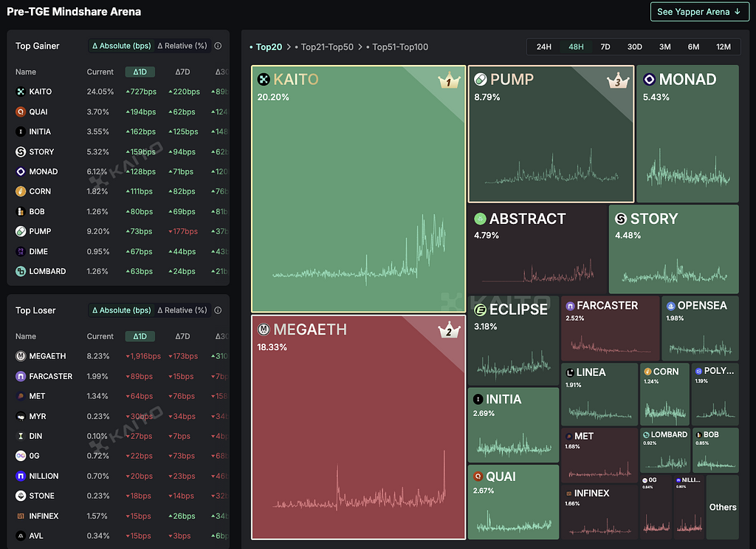Click the QUAI token icon in gainer list

coord(20,112)
